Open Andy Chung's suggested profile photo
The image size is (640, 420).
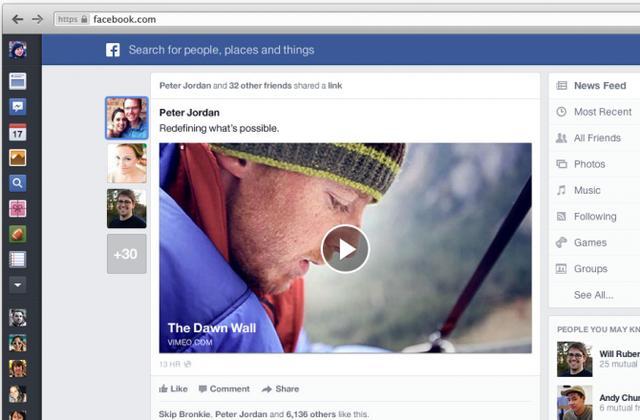(x=575, y=402)
